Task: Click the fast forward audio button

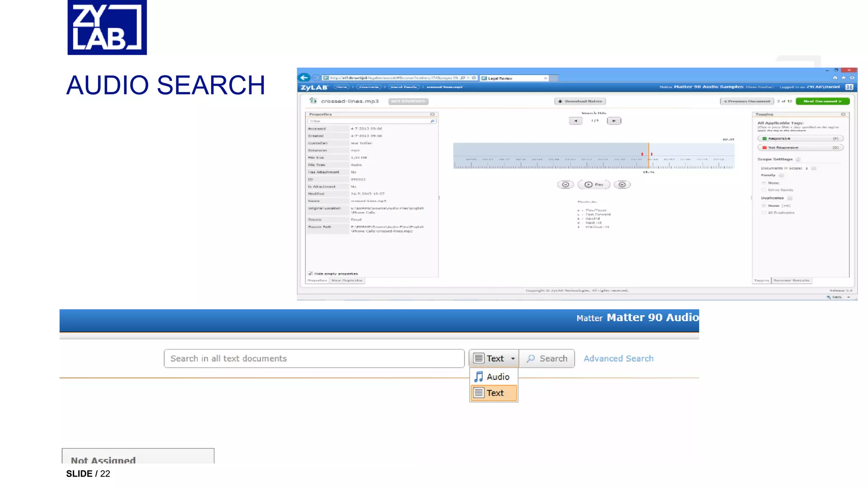Action: 622,185
